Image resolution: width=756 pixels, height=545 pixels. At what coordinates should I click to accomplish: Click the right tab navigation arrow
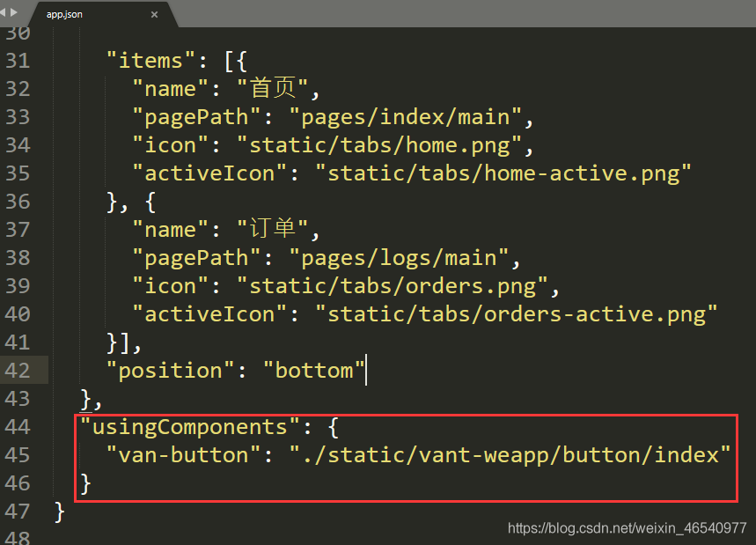[x=13, y=12]
